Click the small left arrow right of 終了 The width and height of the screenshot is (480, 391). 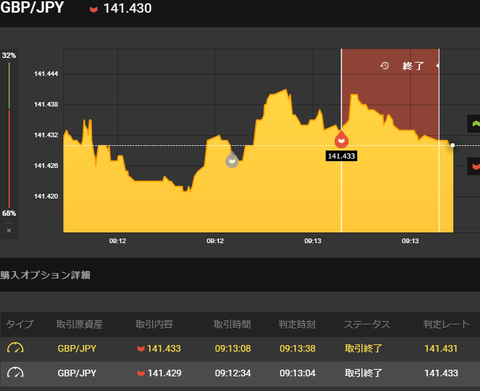tap(438, 66)
